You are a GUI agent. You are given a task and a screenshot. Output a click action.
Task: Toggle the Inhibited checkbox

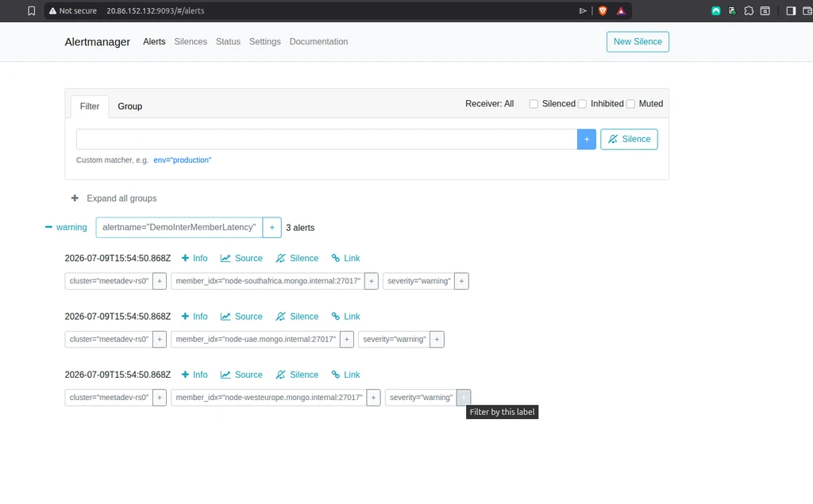pos(582,104)
